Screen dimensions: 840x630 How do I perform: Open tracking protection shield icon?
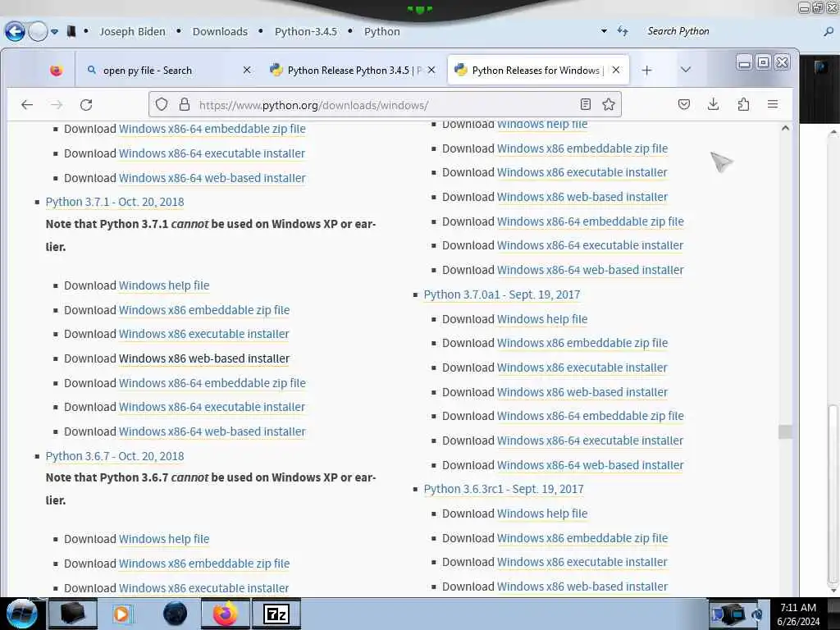click(x=162, y=104)
